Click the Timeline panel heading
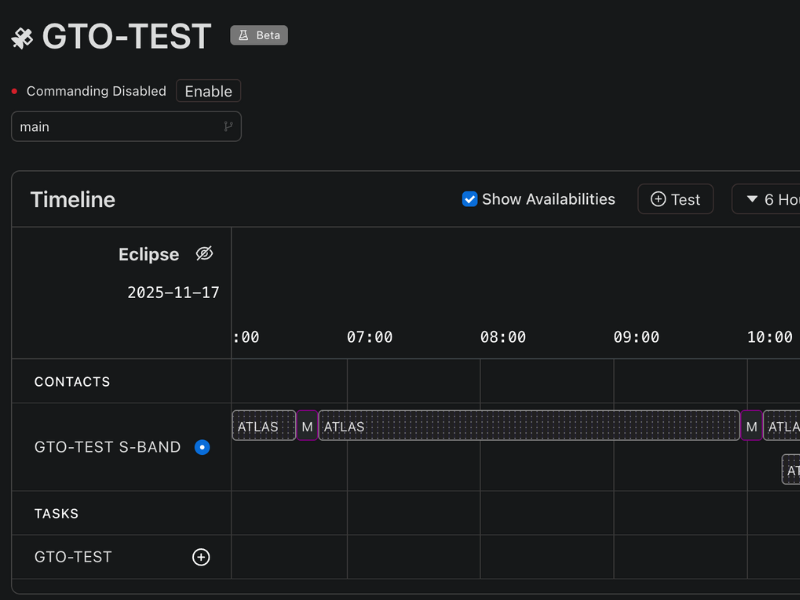The height and width of the screenshot is (600, 800). point(73,199)
